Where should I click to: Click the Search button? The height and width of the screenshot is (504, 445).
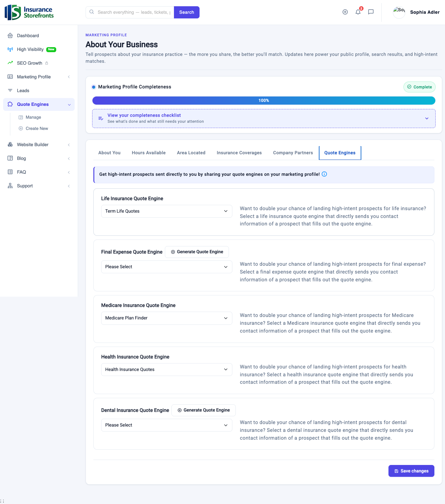pyautogui.click(x=187, y=12)
